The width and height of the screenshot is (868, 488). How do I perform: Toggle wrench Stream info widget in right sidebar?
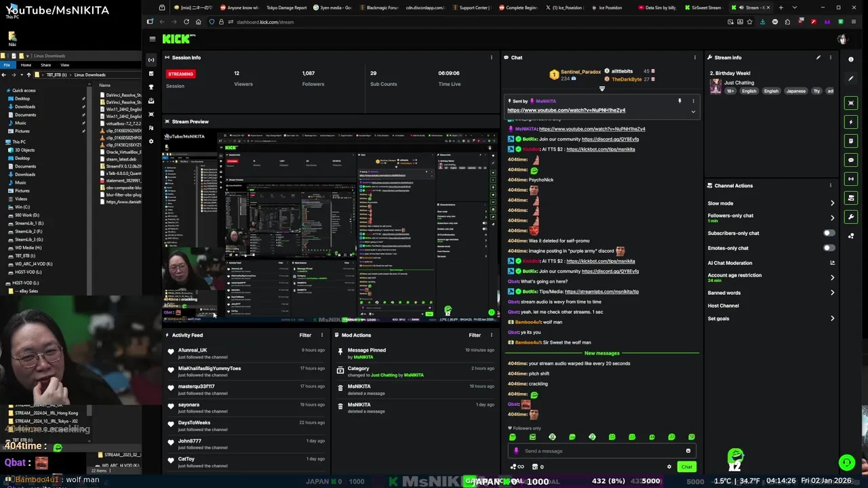851,217
